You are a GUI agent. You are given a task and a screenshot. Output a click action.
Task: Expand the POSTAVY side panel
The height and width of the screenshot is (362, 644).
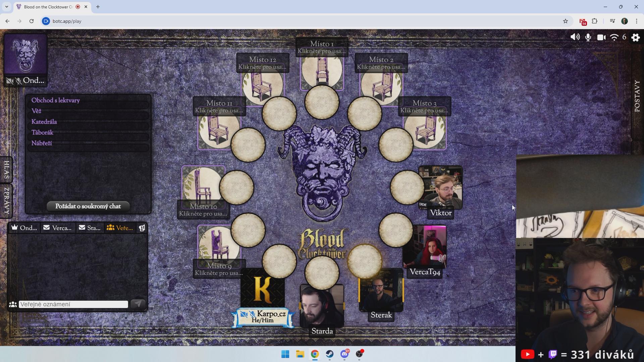click(x=637, y=96)
